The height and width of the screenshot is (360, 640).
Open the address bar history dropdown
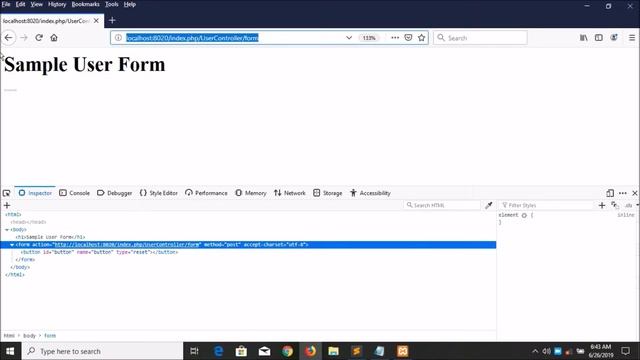(349, 38)
